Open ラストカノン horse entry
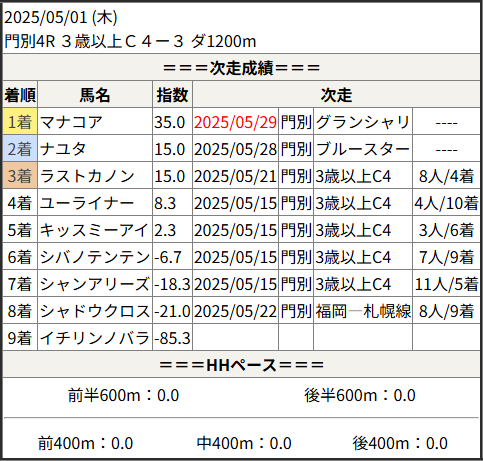Viewport: 483px width, 461px height. [87, 176]
